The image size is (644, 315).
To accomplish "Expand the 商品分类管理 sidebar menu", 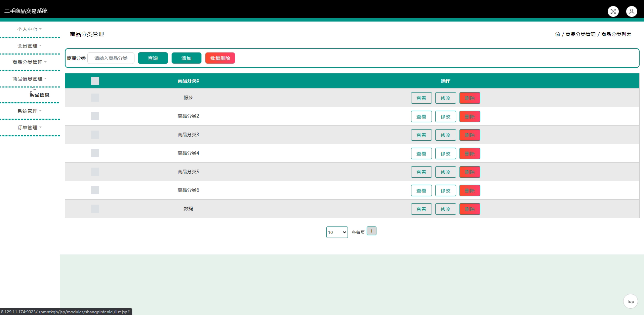I will point(30,62).
